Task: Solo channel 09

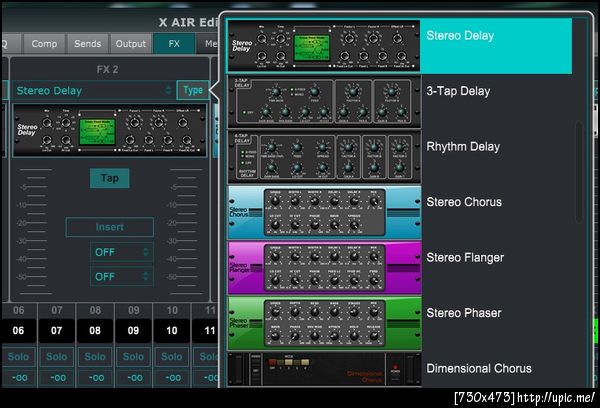Action: point(133,357)
